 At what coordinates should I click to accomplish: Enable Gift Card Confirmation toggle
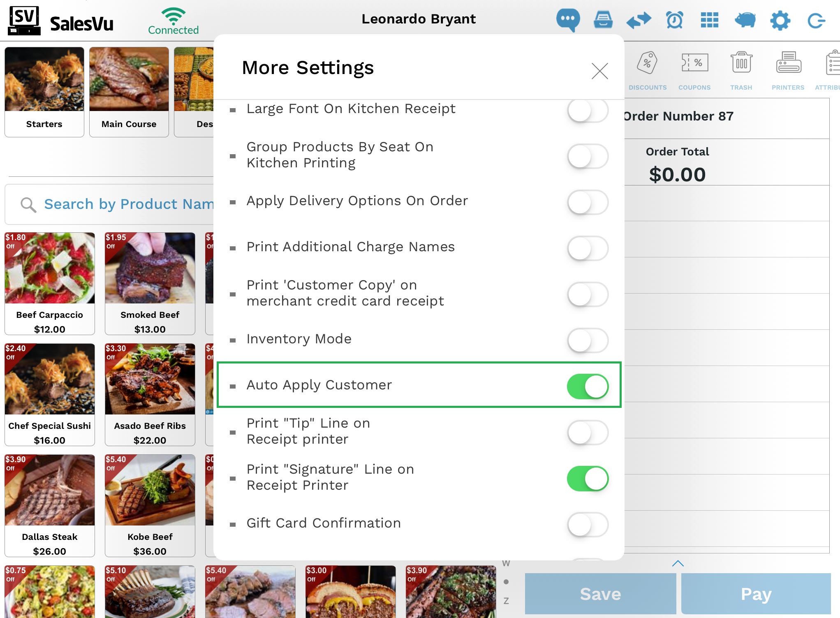588,524
